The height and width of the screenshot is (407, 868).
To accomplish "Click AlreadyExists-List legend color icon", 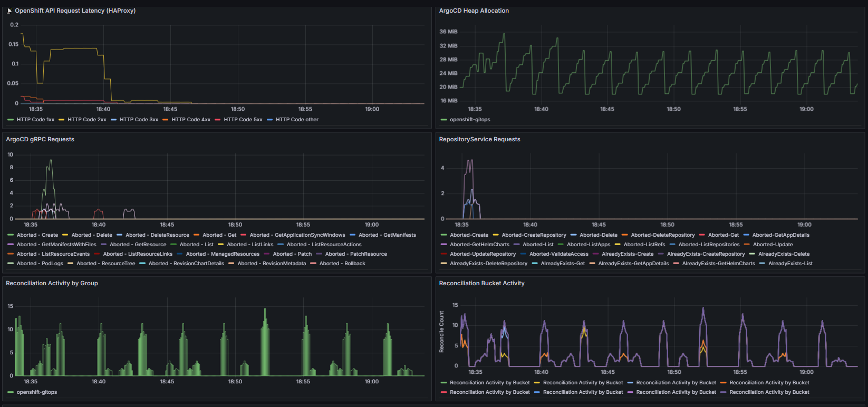I will pyautogui.click(x=762, y=264).
